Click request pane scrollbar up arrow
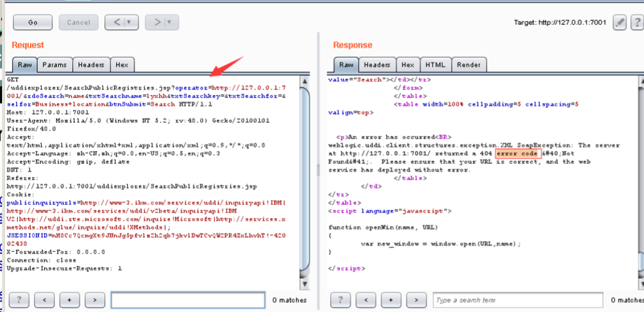644x312 pixels. pos(305,81)
